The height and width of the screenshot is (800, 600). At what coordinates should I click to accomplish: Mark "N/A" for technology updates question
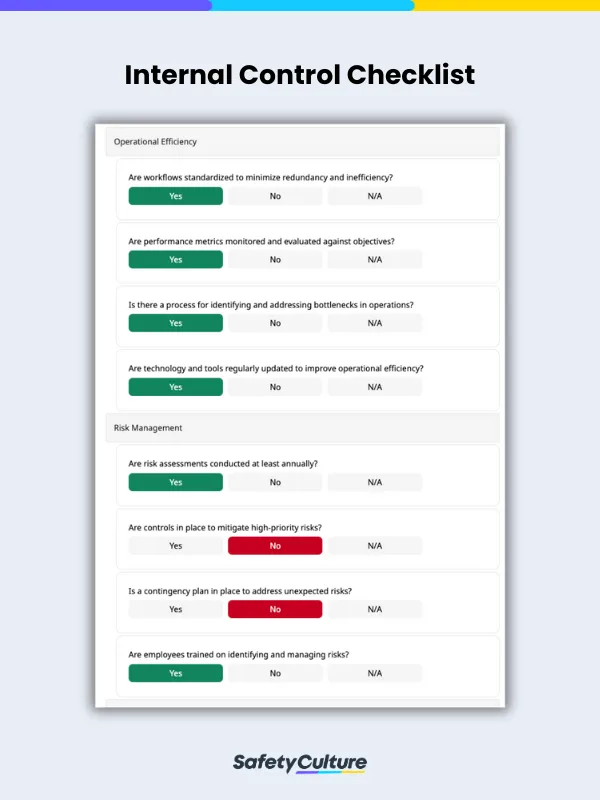click(x=375, y=387)
